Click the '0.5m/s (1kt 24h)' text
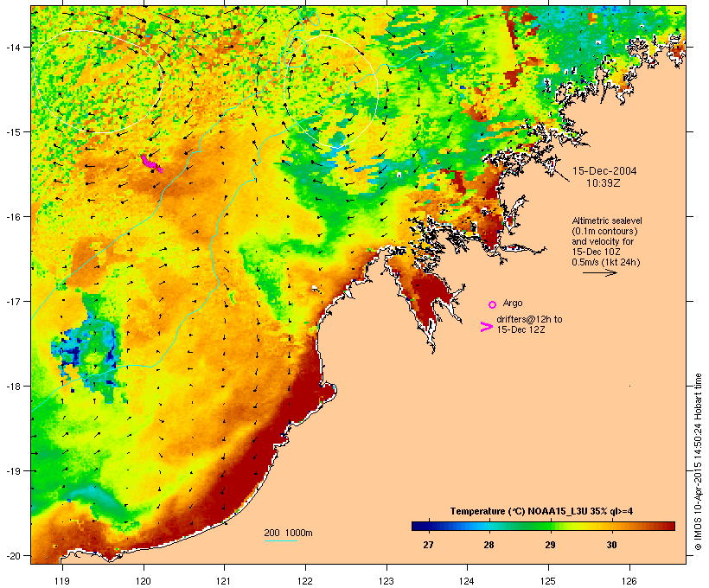 [x=606, y=262]
